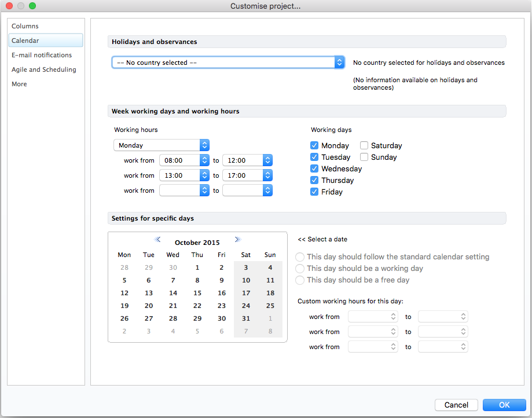The height and width of the screenshot is (418, 532).
Task: Open the empty third work-from time dropdown
Action: pyautogui.click(x=184, y=190)
